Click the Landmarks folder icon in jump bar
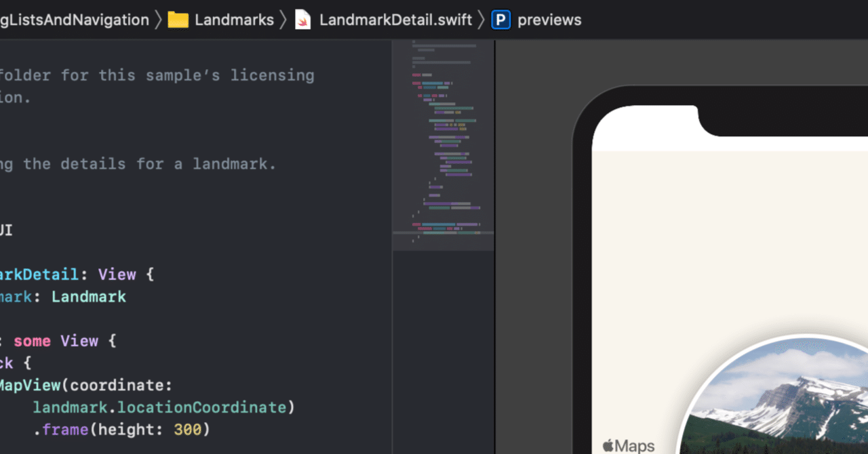The width and height of the screenshot is (868, 454). click(x=178, y=20)
